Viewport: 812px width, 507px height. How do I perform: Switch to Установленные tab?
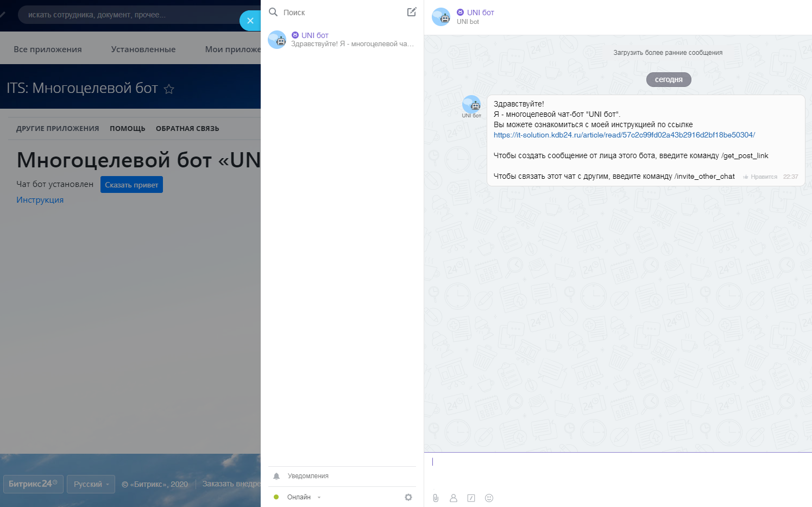pos(143,49)
